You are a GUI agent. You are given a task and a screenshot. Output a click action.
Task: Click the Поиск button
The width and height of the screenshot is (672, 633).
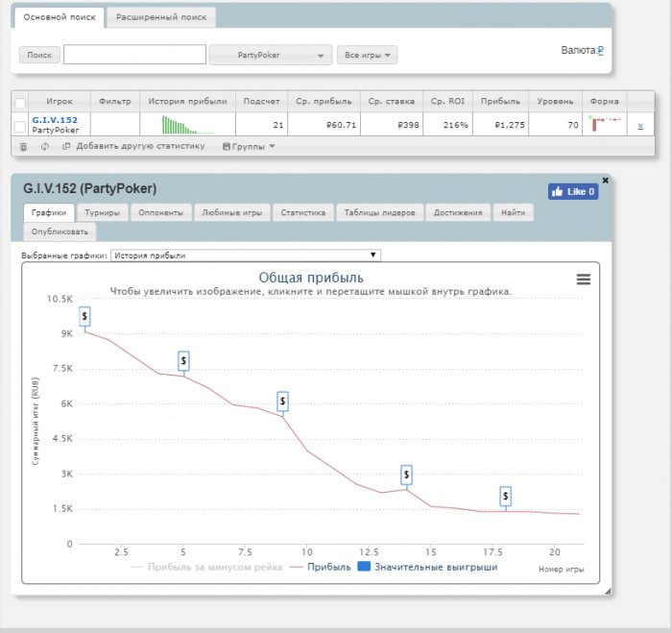[x=39, y=55]
